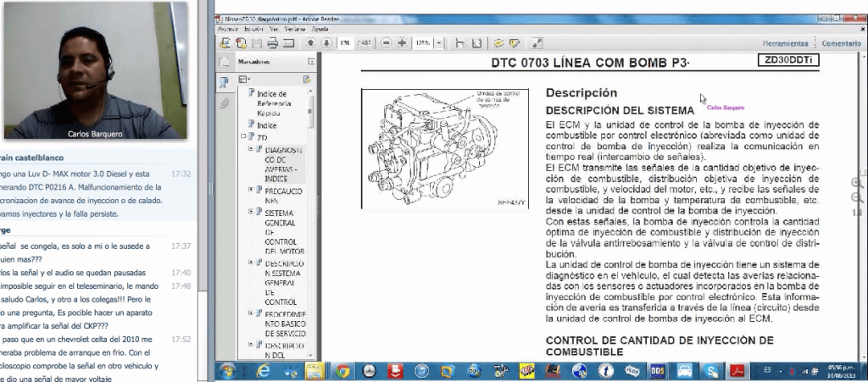Image resolution: width=868 pixels, height=382 pixels.
Task: Open the bookmarks options dropdown menu
Action: pyautogui.click(x=246, y=79)
